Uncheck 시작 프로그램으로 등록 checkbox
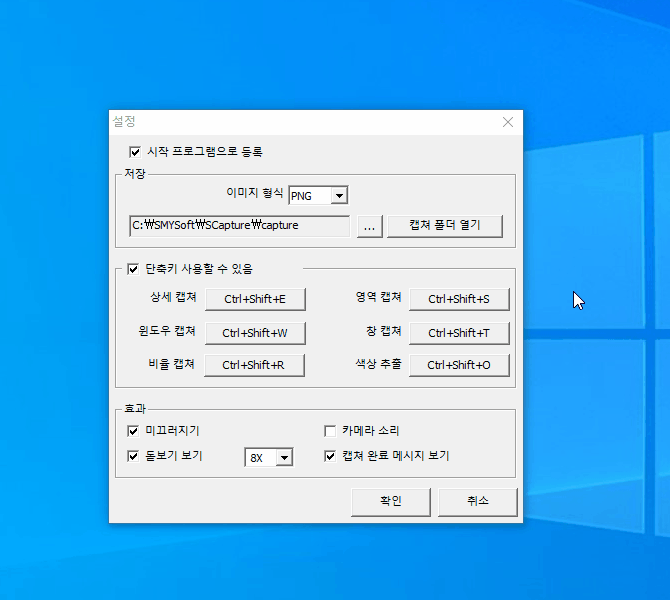 pos(135,152)
